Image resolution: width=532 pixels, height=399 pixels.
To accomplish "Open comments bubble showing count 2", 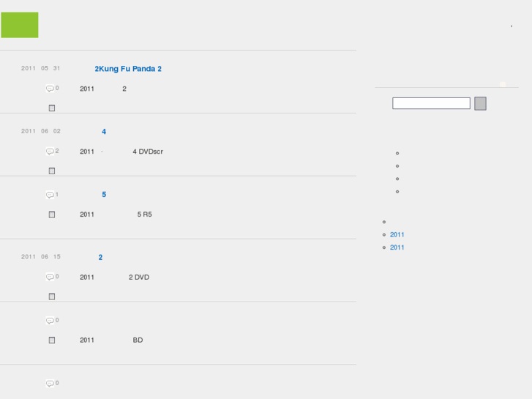I will [x=50, y=152].
